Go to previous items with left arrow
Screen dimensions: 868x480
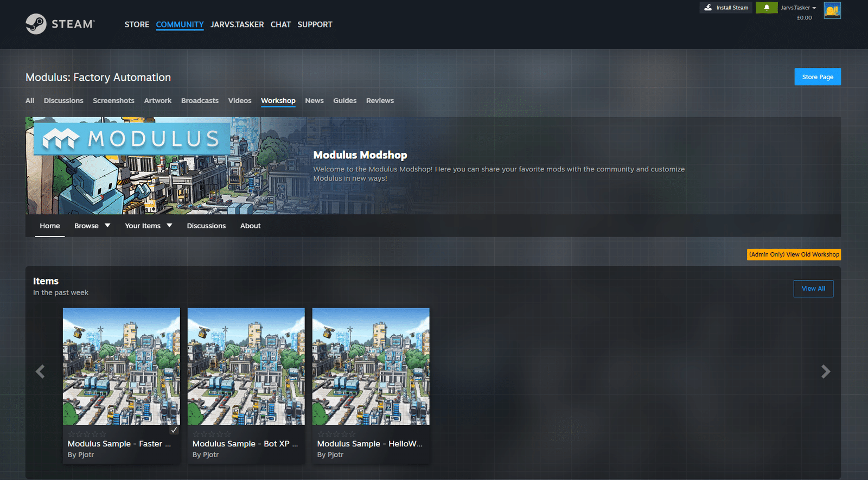40,372
